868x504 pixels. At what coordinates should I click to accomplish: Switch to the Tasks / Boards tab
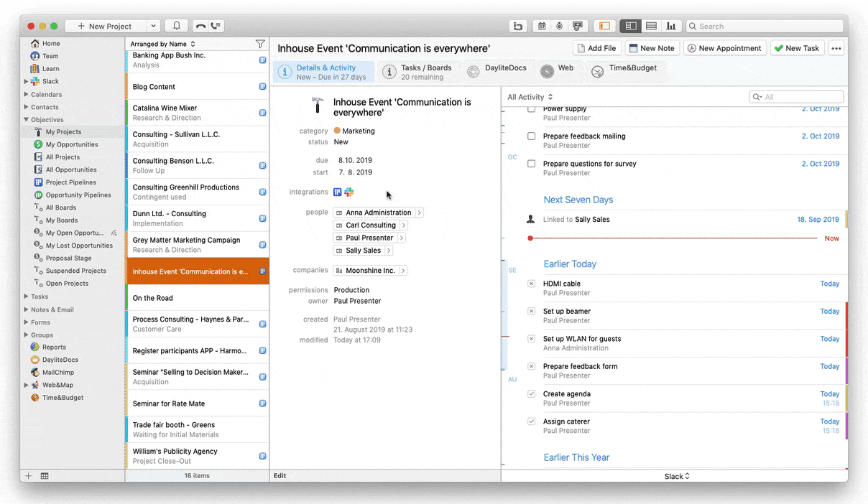coord(417,72)
